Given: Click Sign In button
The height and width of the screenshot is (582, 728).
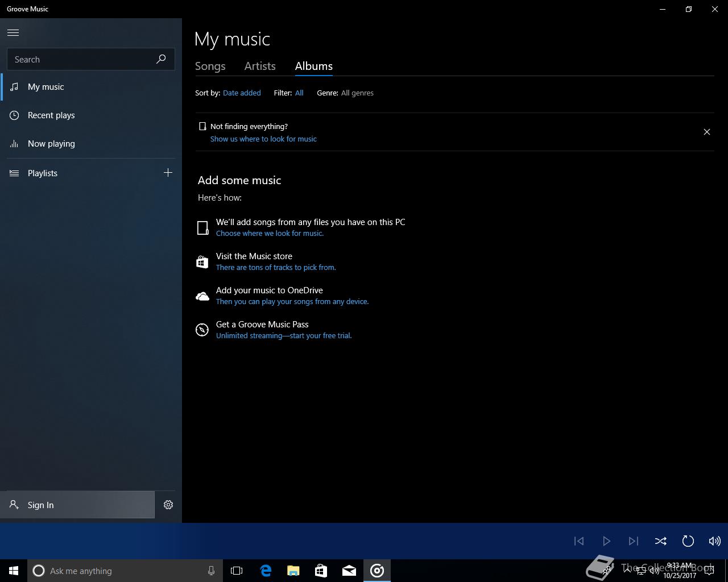Looking at the screenshot, I should click(77, 505).
